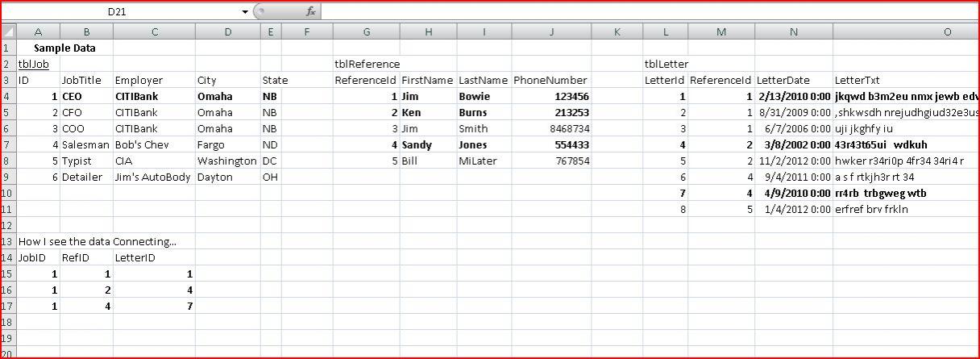The image size is (980, 359).
Task: Click the 'Sandy' first name cell
Action: click(x=428, y=145)
